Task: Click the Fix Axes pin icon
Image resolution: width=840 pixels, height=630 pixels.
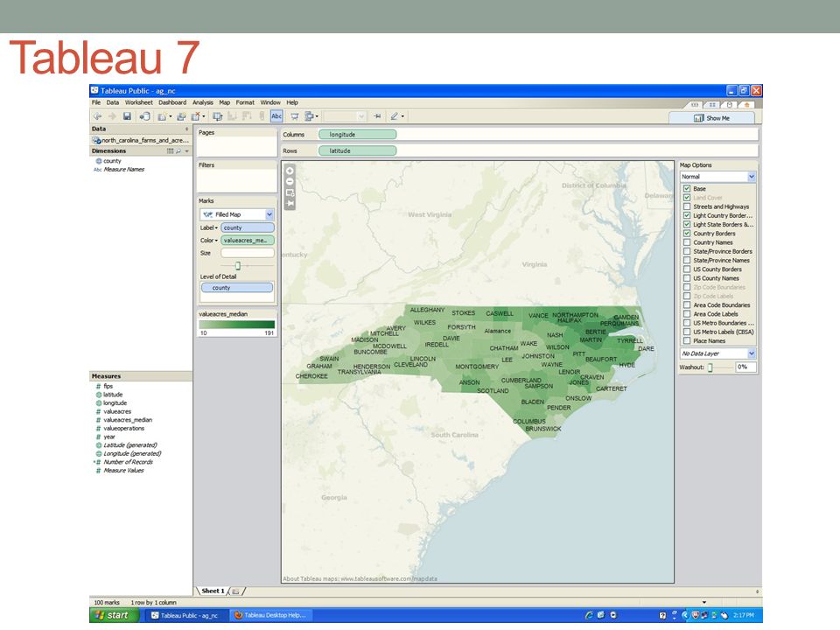Action: pyautogui.click(x=378, y=116)
